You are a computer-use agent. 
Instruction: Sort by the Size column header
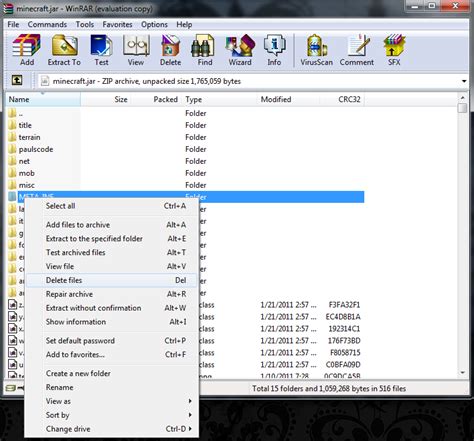105,99
